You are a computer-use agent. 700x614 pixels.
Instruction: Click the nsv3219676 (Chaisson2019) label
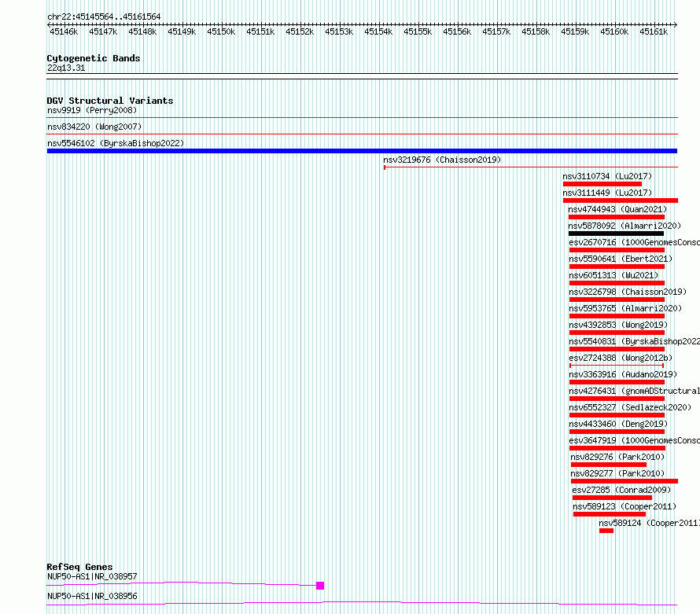[442, 160]
